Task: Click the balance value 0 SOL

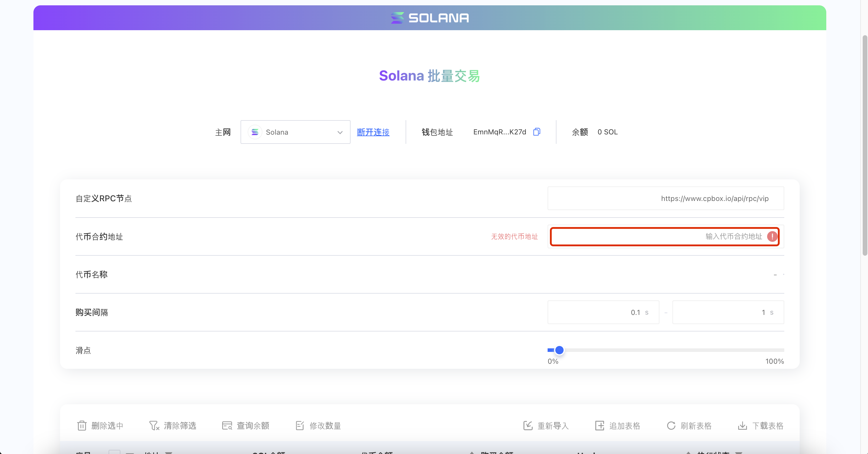Action: pos(608,132)
